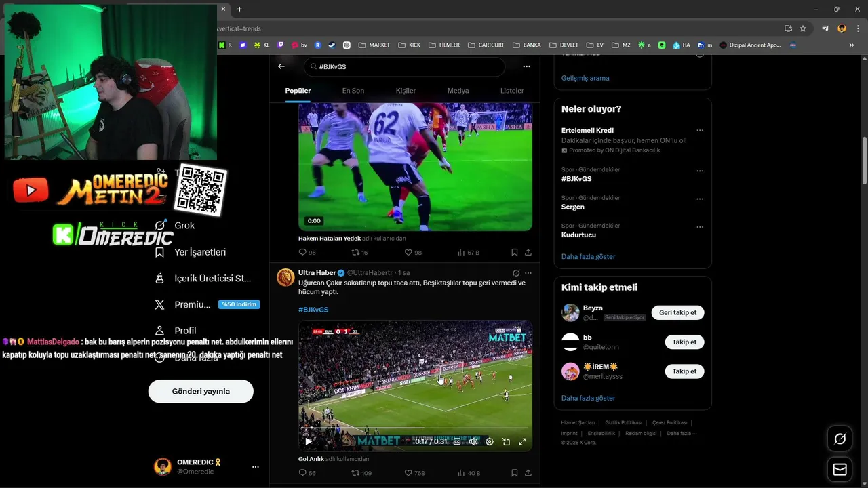Switch to the Listeler tab
Screen dimensions: 868x488
512,91
